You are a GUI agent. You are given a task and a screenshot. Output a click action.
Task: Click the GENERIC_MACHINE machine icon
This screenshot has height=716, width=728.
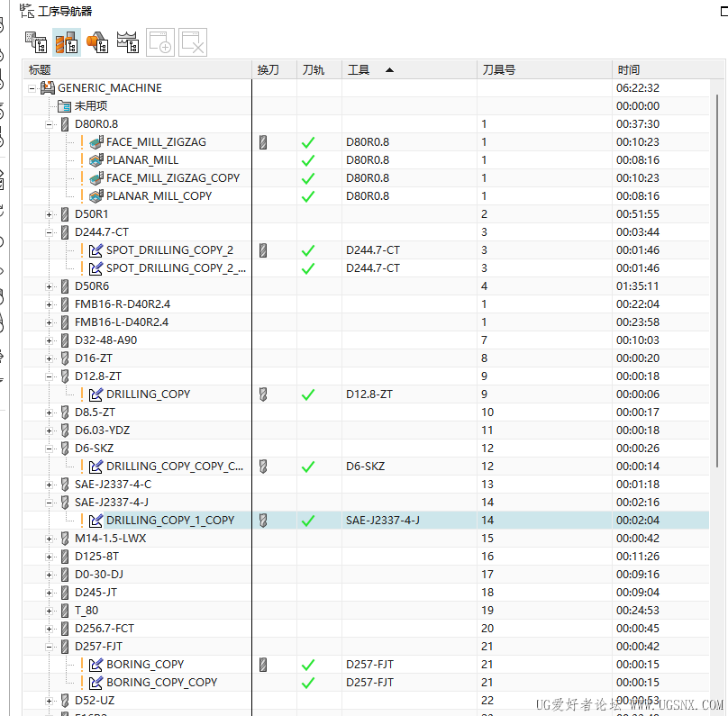pyautogui.click(x=48, y=88)
